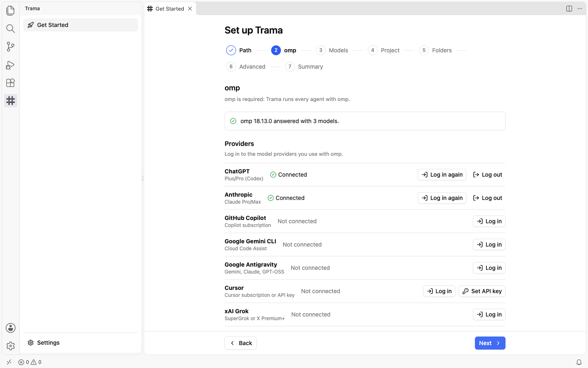Log in to Google Antigravity
The height and width of the screenshot is (368, 588).
(x=489, y=268)
